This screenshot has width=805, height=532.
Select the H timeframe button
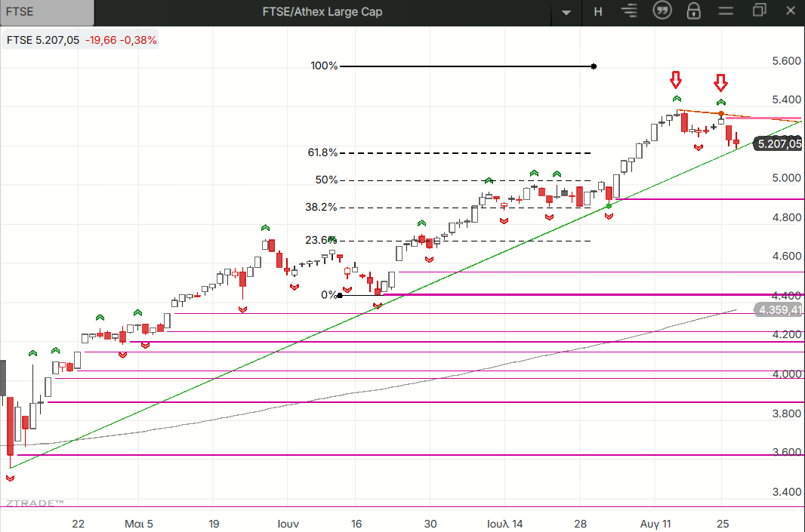click(x=598, y=12)
